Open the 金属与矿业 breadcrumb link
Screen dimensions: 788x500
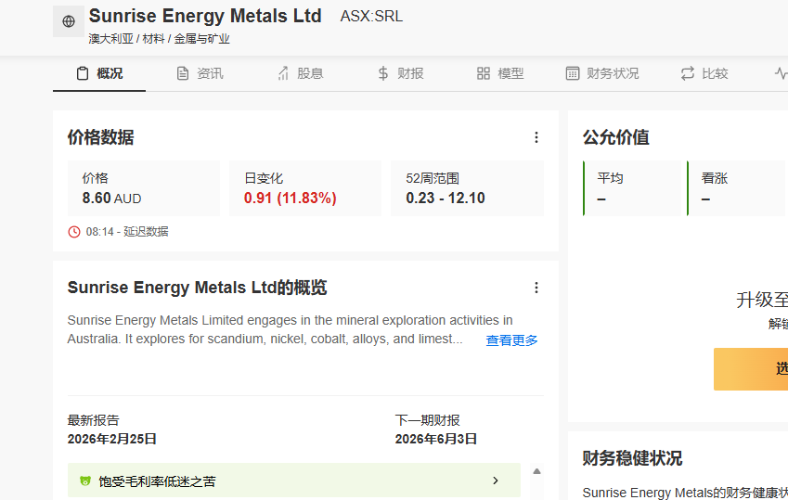[x=202, y=39]
